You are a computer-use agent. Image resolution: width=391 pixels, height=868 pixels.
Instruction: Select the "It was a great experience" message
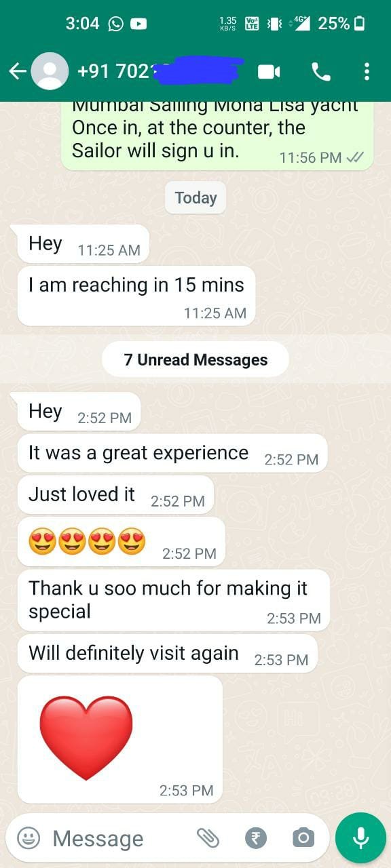tap(172, 454)
